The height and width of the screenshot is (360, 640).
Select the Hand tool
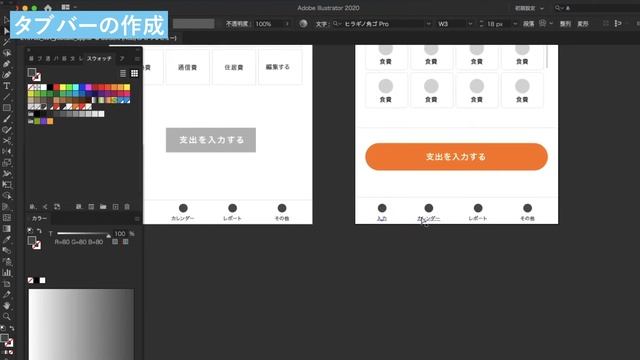tap(7, 305)
